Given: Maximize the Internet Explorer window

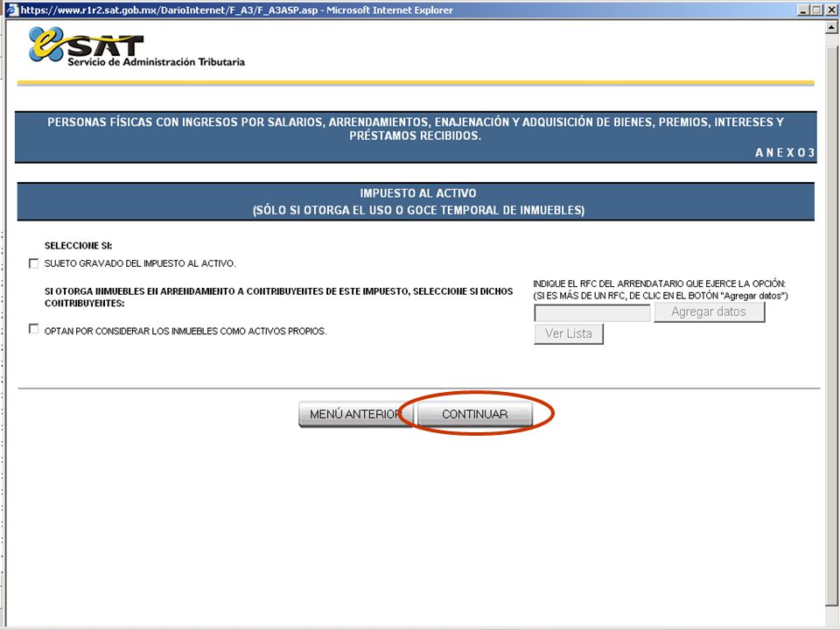Looking at the screenshot, I should pyautogui.click(x=816, y=10).
